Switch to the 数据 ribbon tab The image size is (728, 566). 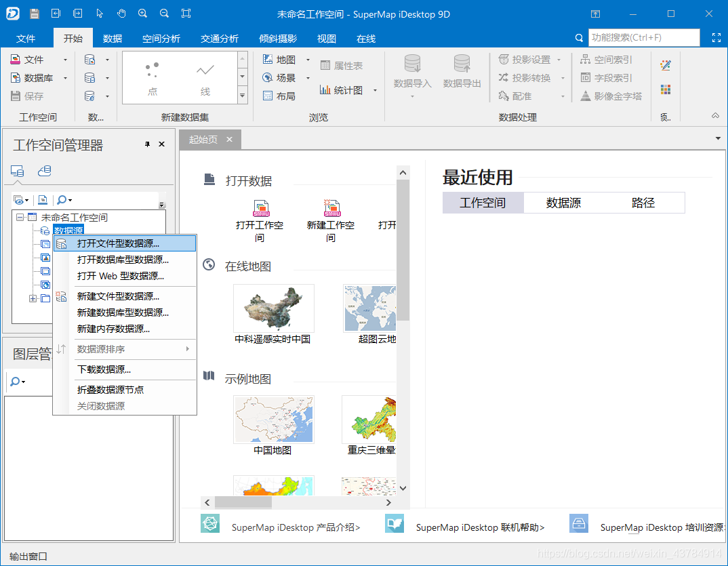tap(113, 39)
